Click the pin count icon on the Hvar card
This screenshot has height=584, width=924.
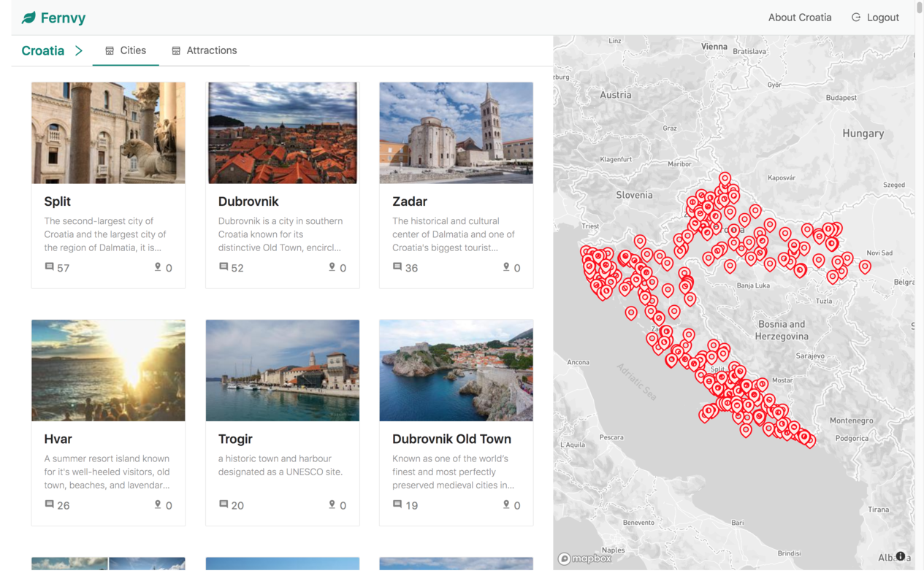(x=157, y=504)
